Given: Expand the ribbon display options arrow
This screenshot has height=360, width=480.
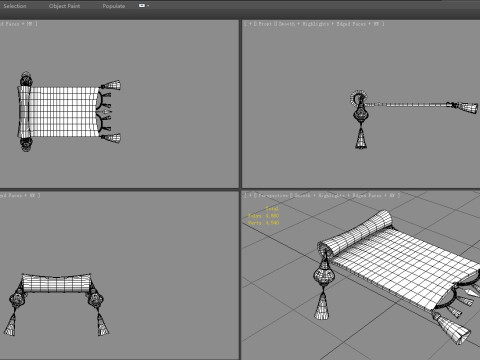Looking at the screenshot, I should click(x=148, y=6).
